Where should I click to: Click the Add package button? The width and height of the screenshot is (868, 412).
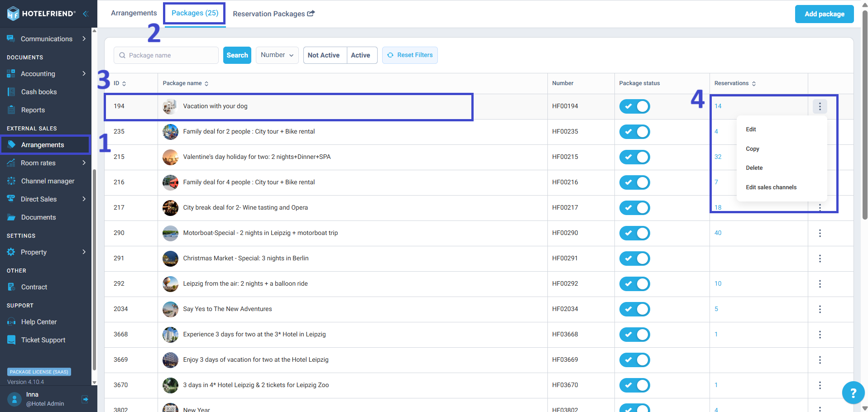[824, 14]
